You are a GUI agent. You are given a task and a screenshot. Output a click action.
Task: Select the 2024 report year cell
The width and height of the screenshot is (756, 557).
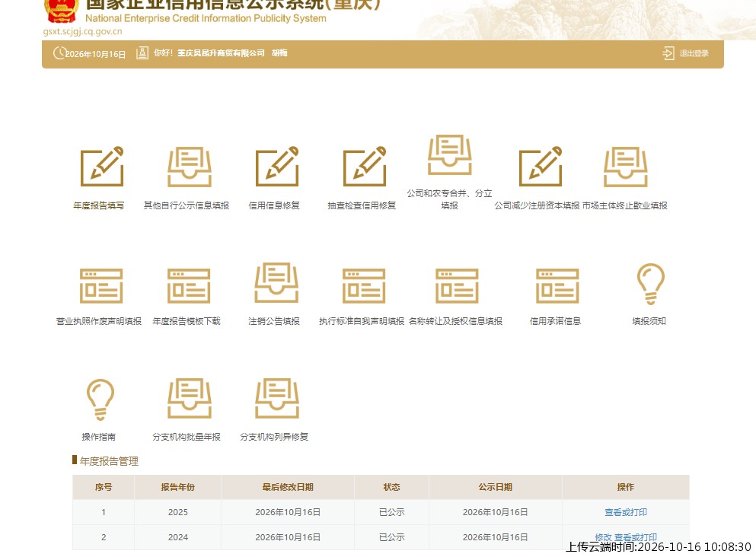178,537
